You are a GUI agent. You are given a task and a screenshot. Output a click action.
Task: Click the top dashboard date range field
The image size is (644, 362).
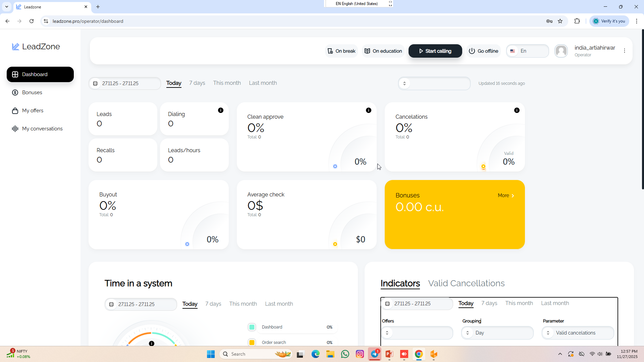125,83
